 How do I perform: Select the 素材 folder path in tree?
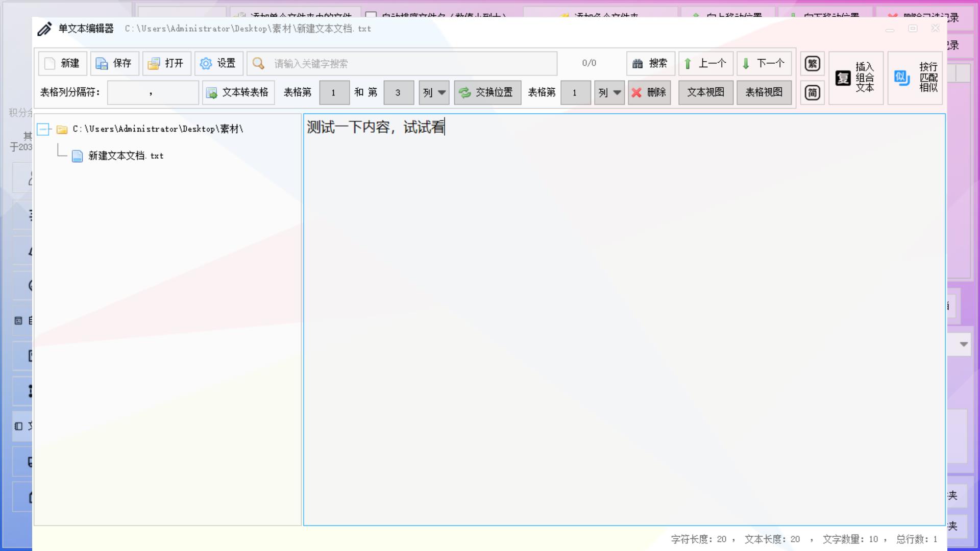coord(158,129)
